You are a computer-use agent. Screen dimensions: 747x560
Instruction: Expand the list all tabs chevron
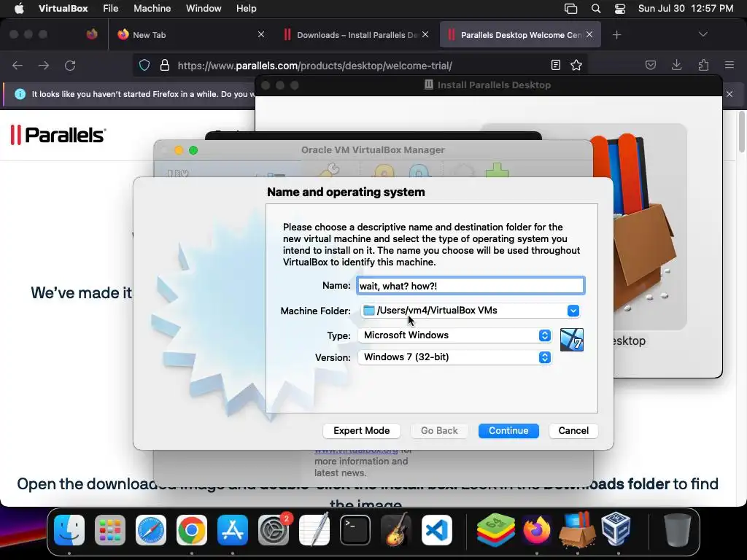coord(703,34)
